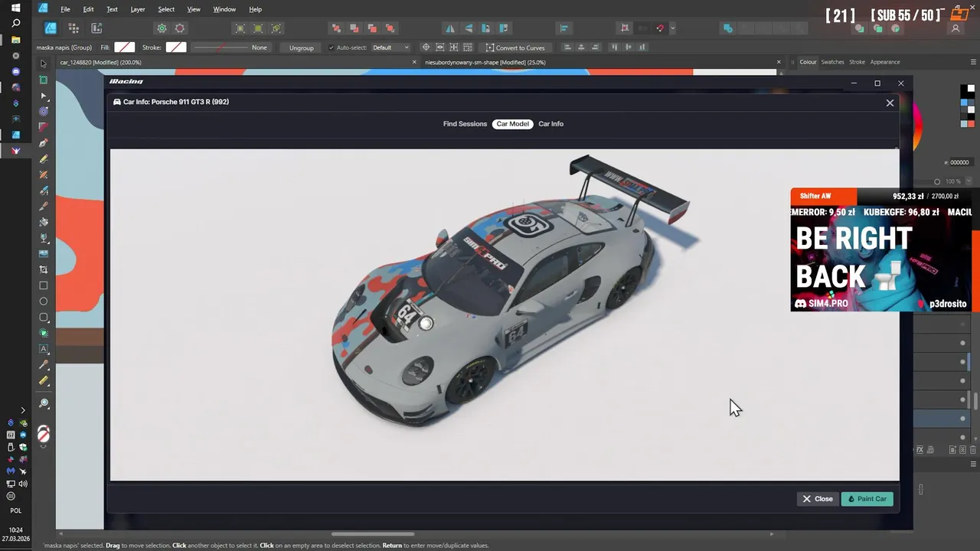Toggle the snapping magnet

point(660,28)
